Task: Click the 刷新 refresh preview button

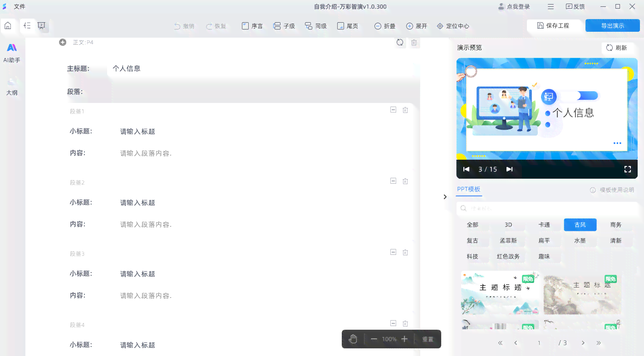Action: click(x=617, y=48)
